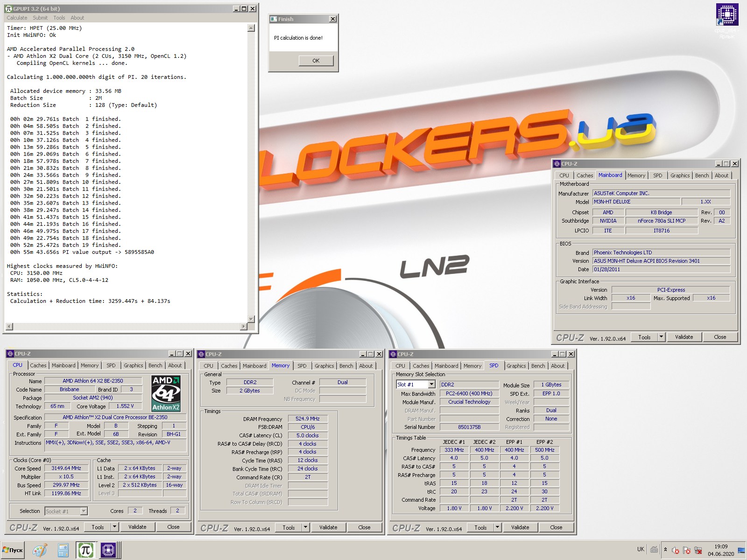Open the SPD tab in the Memory CPU-Z window

coord(302,366)
